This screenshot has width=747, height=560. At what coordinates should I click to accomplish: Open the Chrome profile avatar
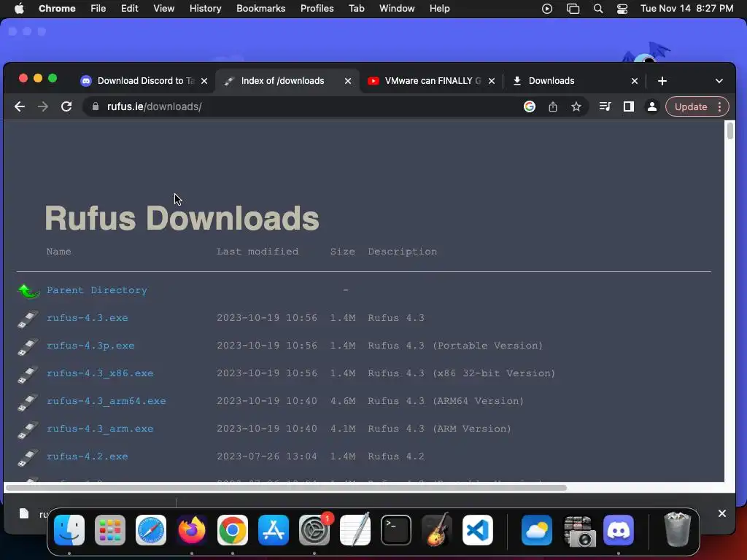pyautogui.click(x=651, y=106)
